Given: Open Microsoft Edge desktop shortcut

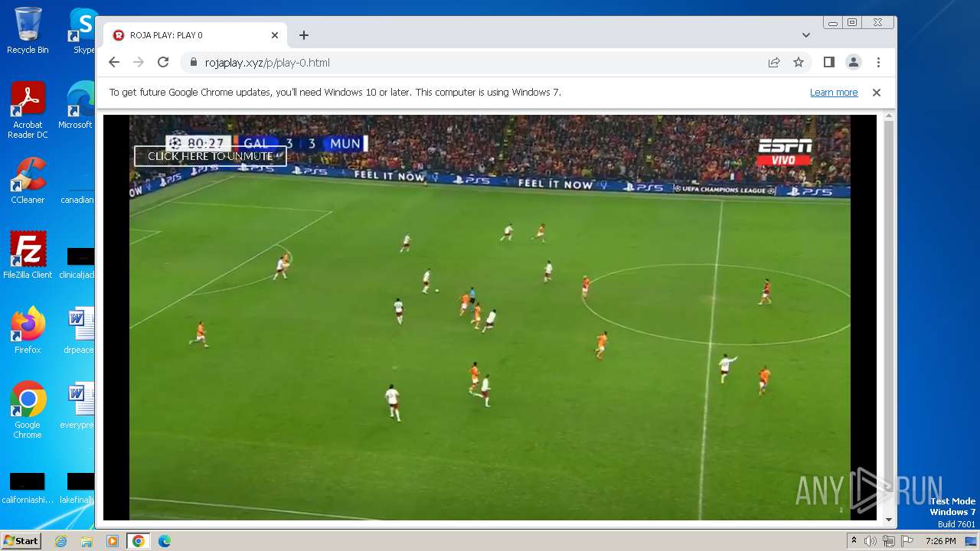Looking at the screenshot, I should point(79,106).
